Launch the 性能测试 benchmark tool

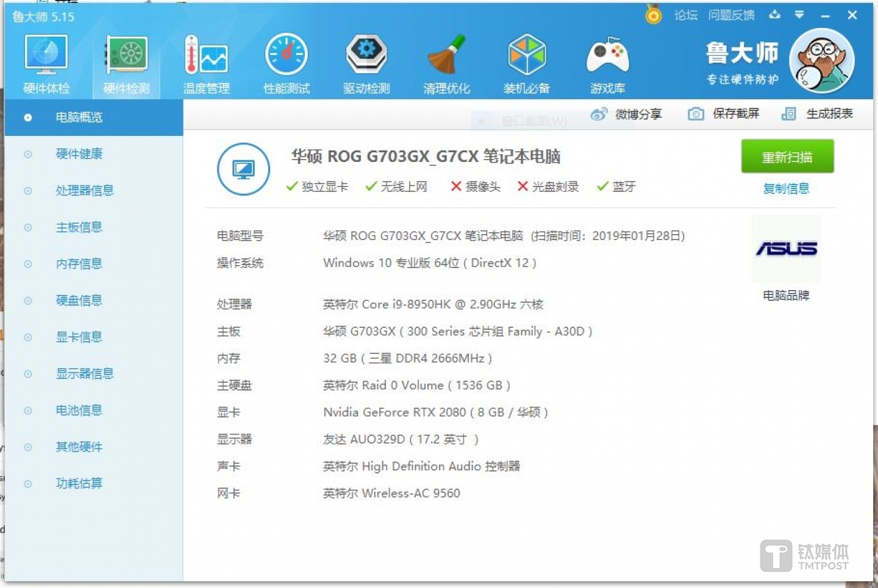287,61
